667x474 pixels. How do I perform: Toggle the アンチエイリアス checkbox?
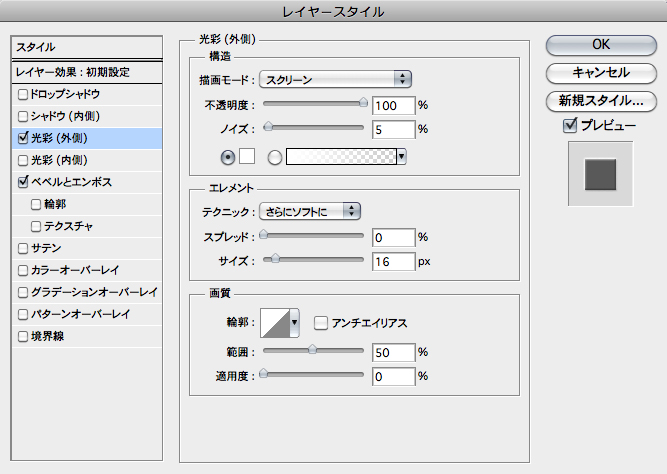coord(321,323)
